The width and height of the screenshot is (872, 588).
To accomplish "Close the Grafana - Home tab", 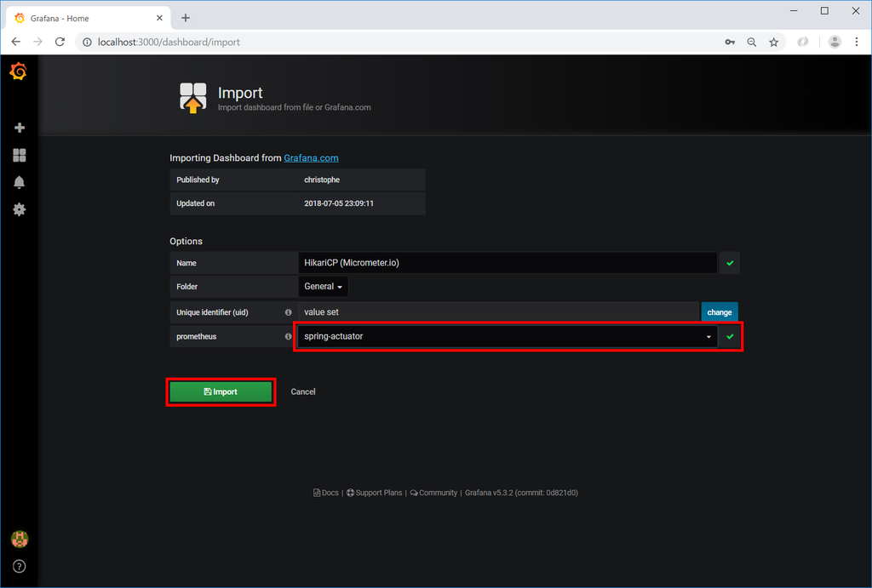I will (x=159, y=18).
